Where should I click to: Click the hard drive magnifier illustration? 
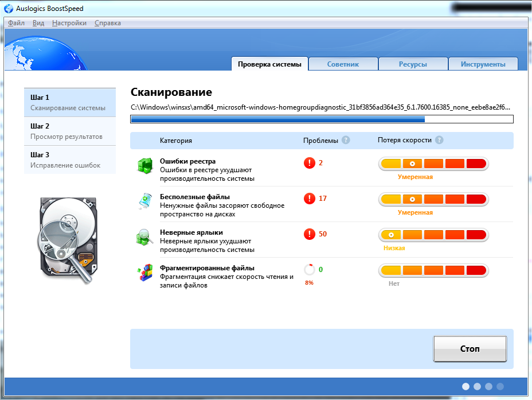[x=69, y=240]
